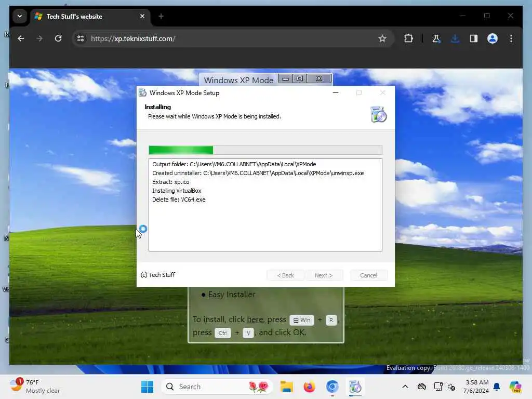The height and width of the screenshot is (399, 532).
Task: Open the Windows Start menu
Action: point(147,387)
